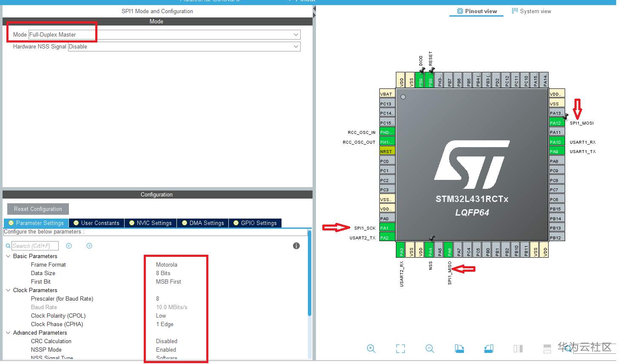Go to next parameter search result
This screenshot has width=620, height=364.
[x=89, y=246]
